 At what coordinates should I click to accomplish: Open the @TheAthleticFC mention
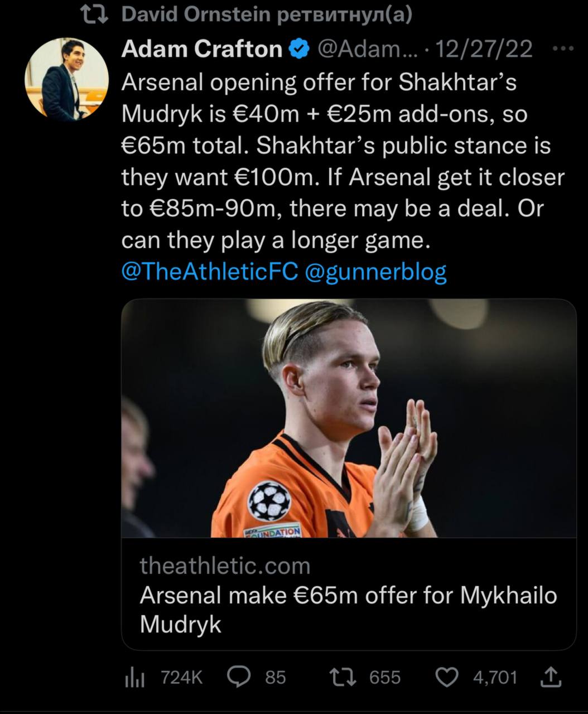coord(210,272)
